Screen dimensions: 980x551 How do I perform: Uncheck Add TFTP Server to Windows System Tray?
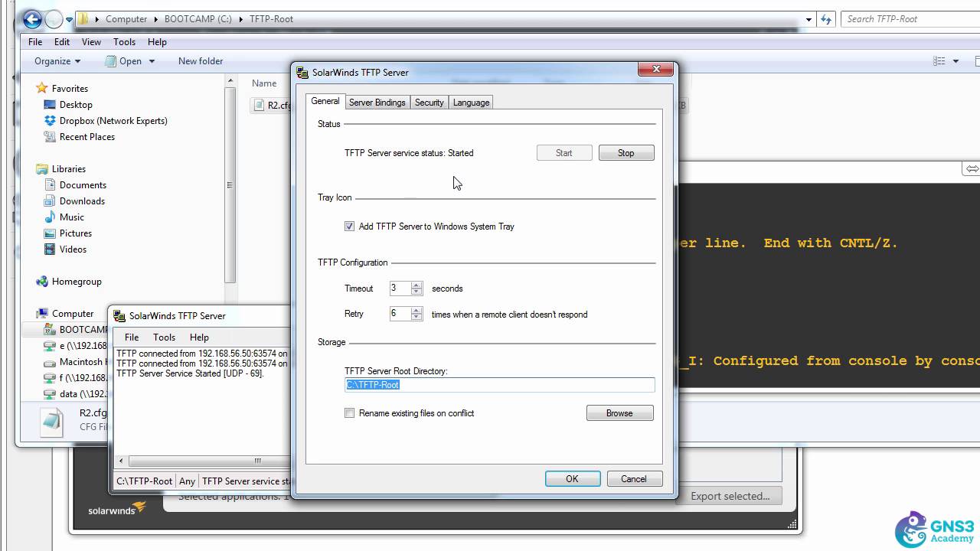pos(350,227)
